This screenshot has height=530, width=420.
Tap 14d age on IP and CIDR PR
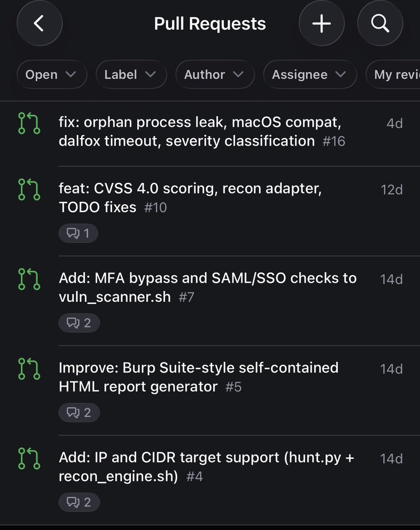[x=392, y=459]
